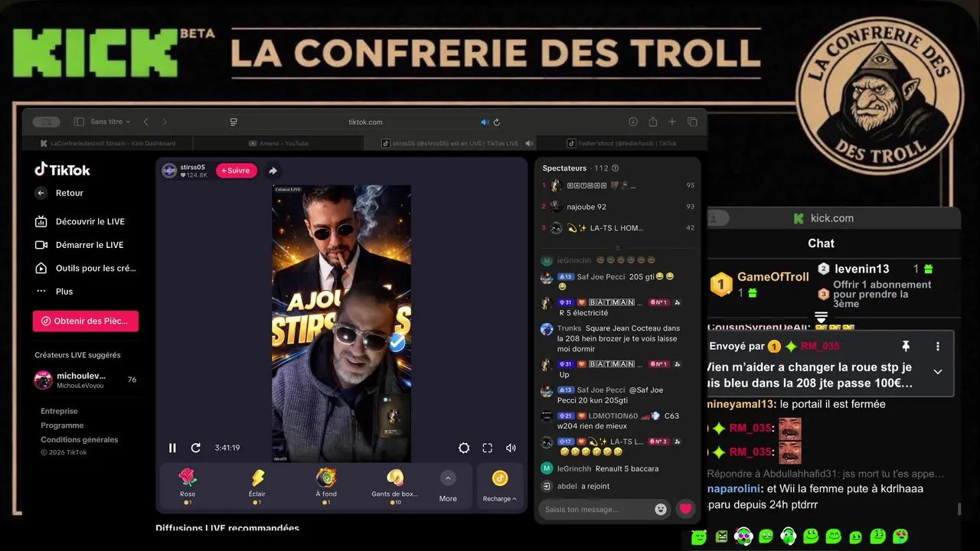
Task: Go forward in Safari history
Action: click(165, 122)
